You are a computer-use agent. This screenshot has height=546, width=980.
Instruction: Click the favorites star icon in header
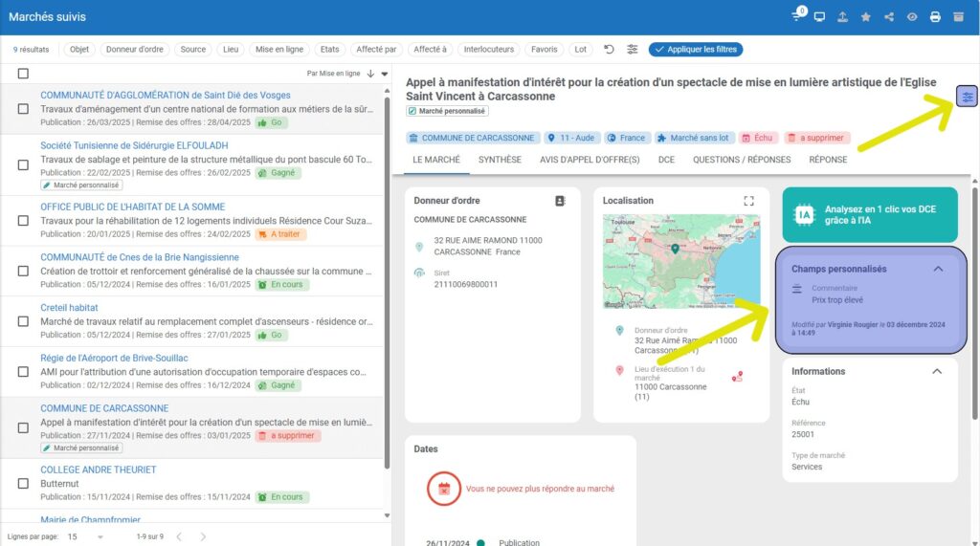(x=866, y=16)
